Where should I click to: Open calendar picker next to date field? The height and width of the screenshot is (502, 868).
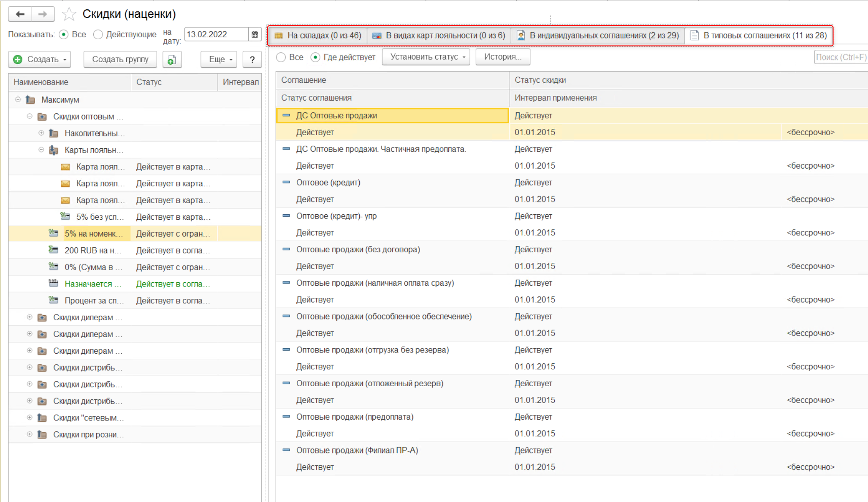[255, 35]
